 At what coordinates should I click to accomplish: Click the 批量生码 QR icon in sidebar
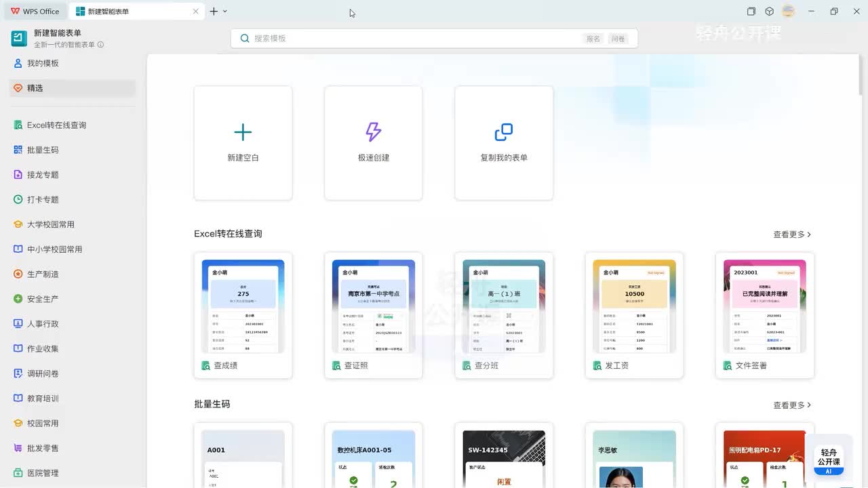pyautogui.click(x=18, y=150)
